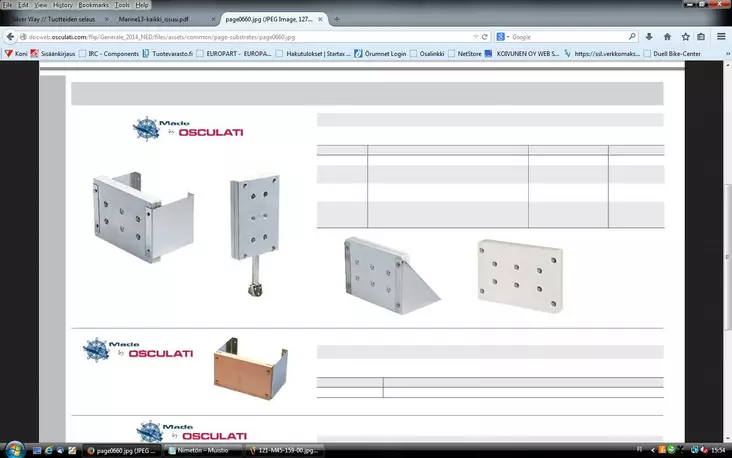
Task: Open the NetStore bookmark
Action: (x=465, y=54)
